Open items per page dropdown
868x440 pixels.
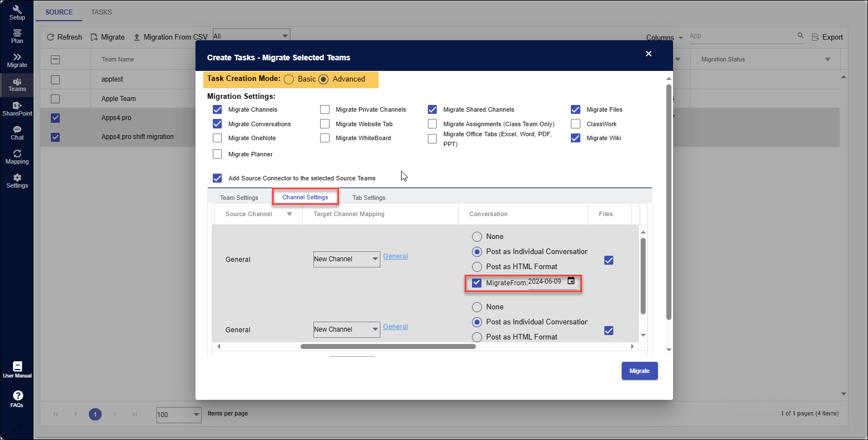coord(179,415)
